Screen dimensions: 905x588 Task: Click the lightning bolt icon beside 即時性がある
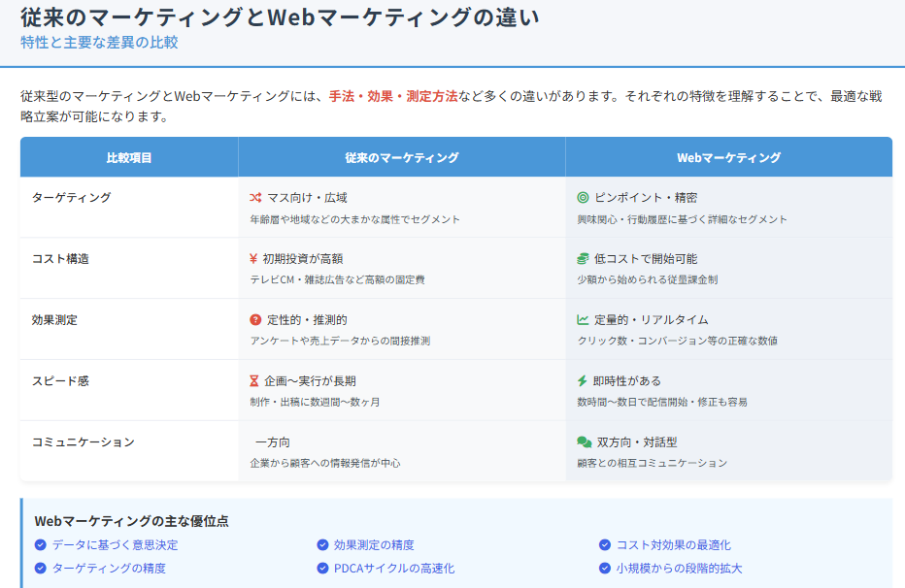(x=583, y=380)
